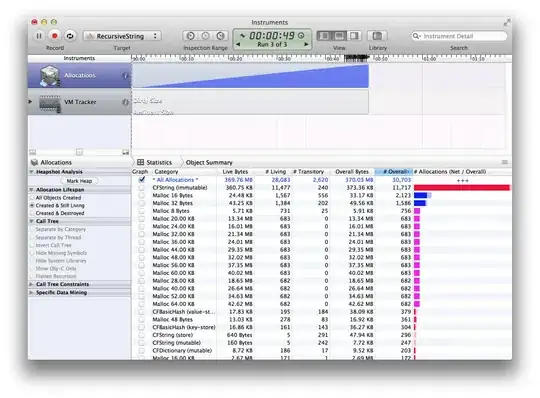
Task: Check graph box for CFString (immutable)
Action: point(142,188)
